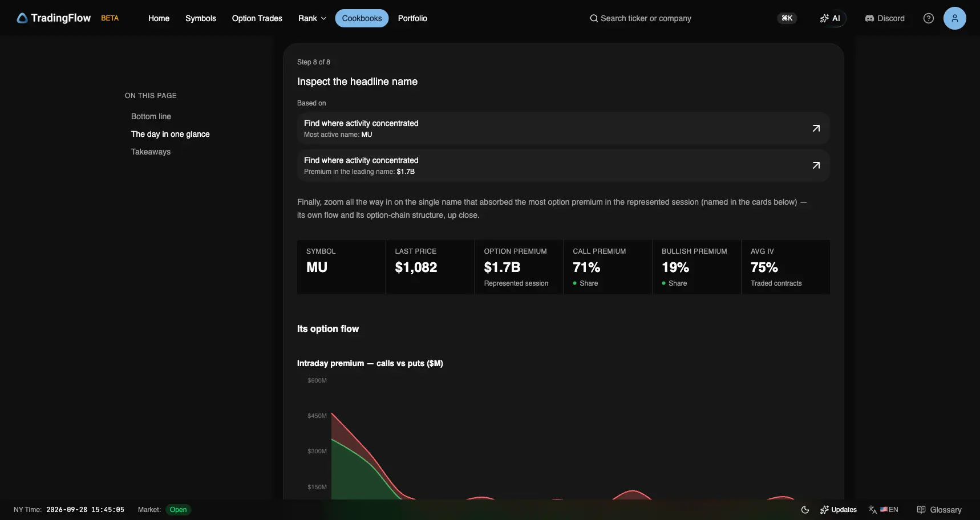Click 'Inspect the headline name' heading

pos(357,82)
